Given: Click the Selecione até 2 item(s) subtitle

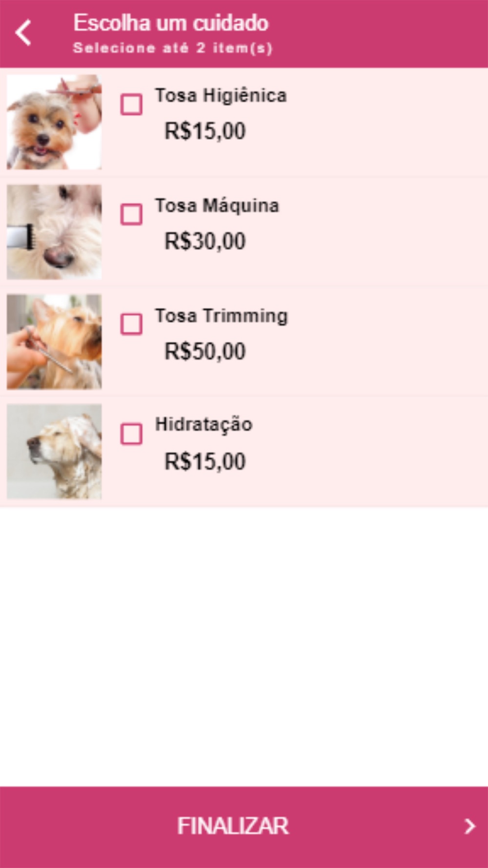Looking at the screenshot, I should click(172, 48).
